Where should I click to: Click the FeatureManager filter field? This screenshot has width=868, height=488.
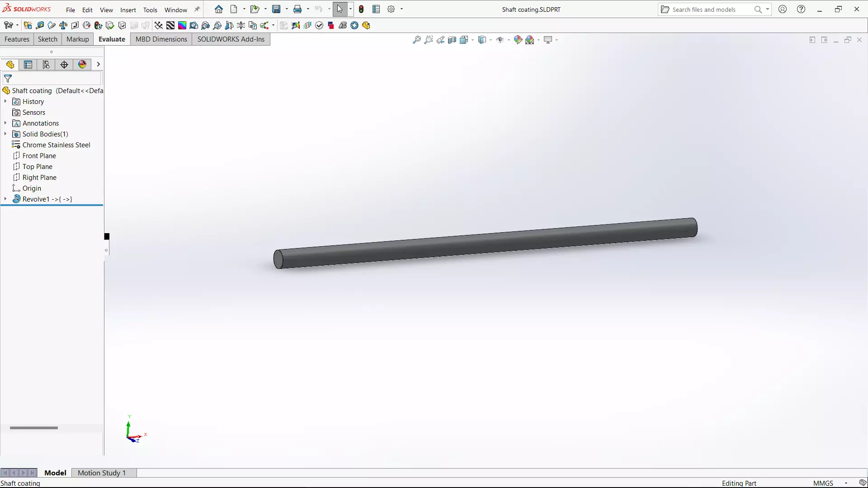[x=52, y=78]
